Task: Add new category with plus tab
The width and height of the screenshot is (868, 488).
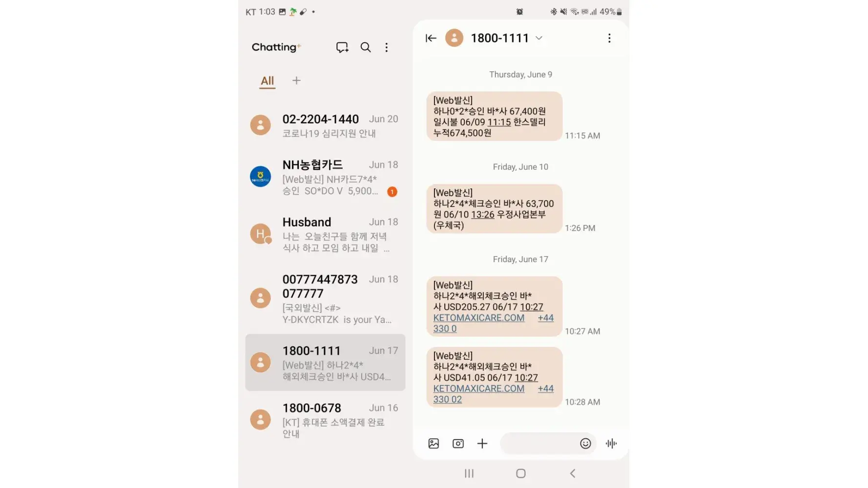Action: tap(296, 81)
